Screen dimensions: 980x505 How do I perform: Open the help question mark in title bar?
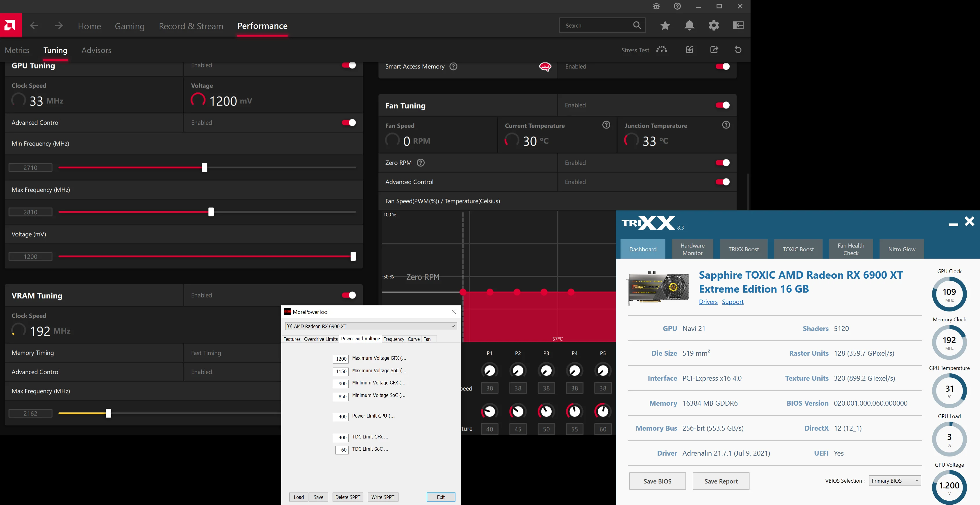(677, 6)
